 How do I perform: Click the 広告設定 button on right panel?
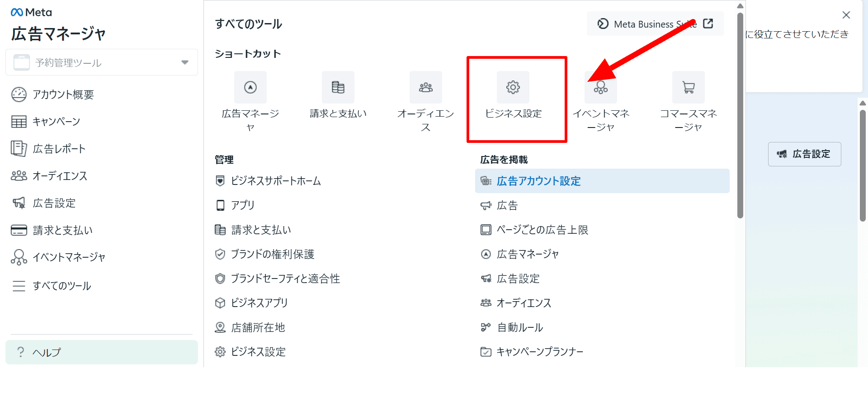pos(805,154)
